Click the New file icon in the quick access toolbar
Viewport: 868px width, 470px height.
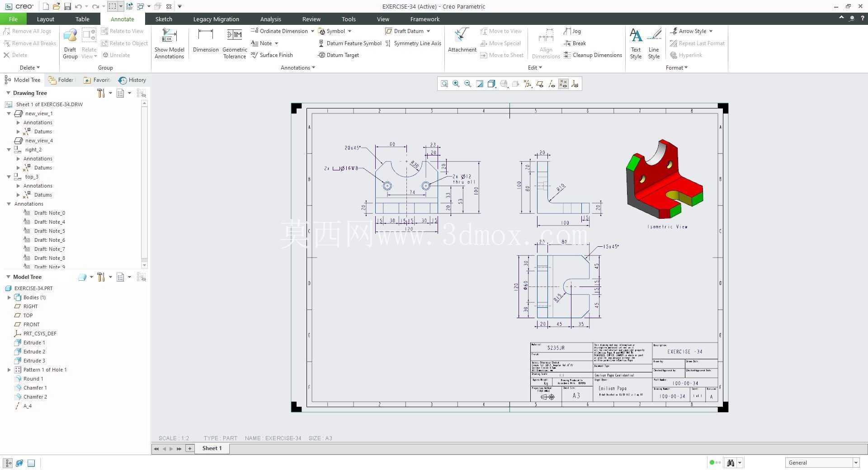[x=46, y=6]
